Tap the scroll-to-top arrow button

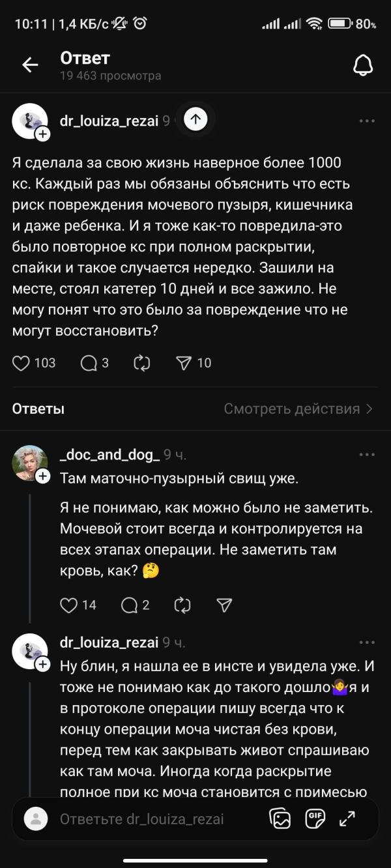tap(196, 119)
